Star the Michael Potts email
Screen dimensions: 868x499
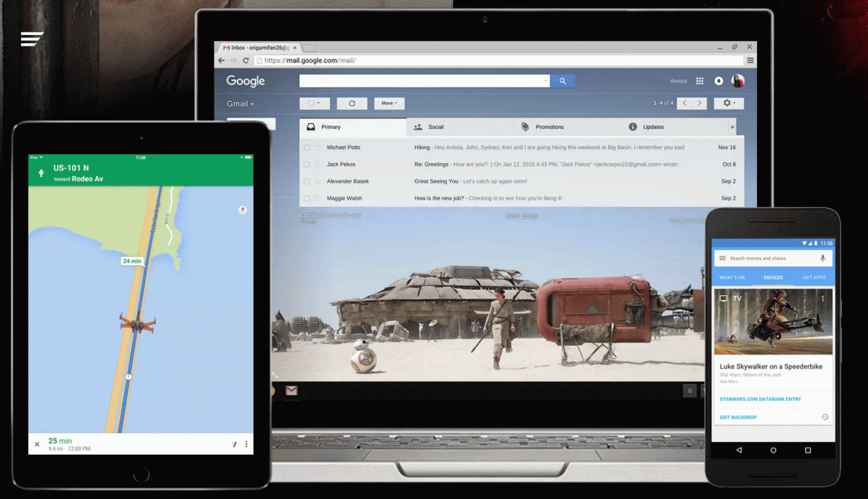(x=318, y=147)
